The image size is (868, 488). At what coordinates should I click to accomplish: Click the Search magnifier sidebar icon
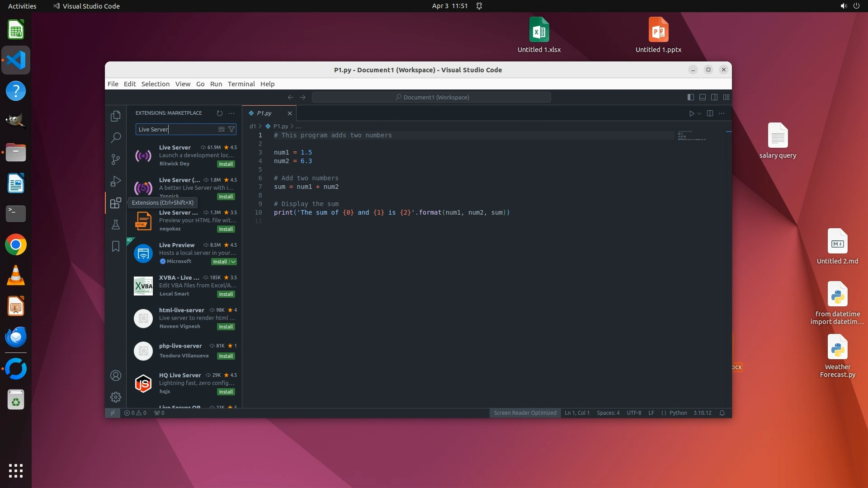click(x=116, y=137)
